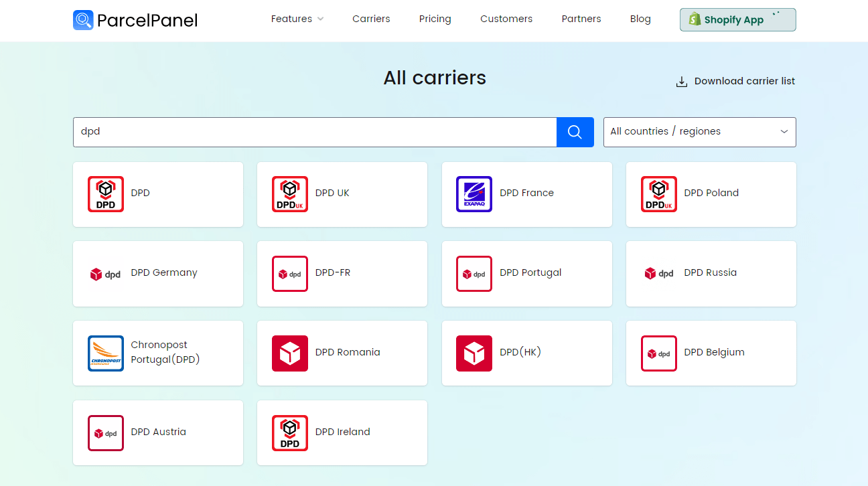Select the DPD(HK) carrier card

click(x=526, y=353)
